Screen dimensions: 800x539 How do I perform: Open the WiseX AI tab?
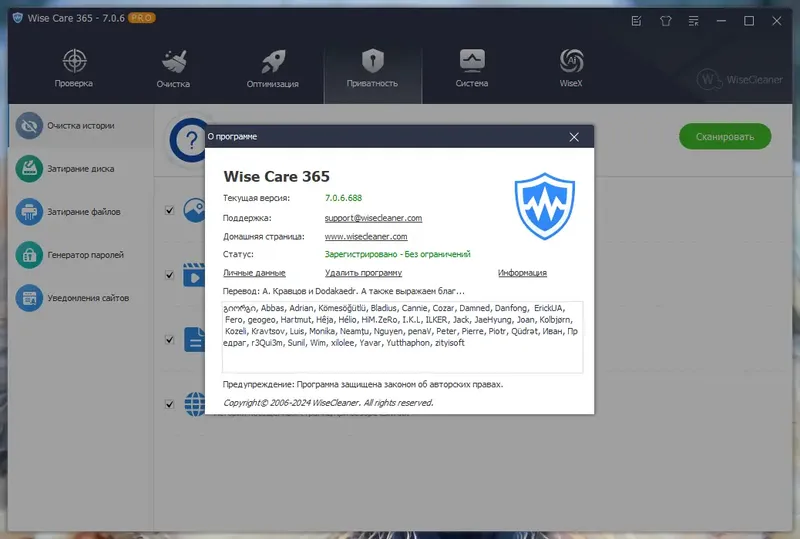(x=571, y=69)
